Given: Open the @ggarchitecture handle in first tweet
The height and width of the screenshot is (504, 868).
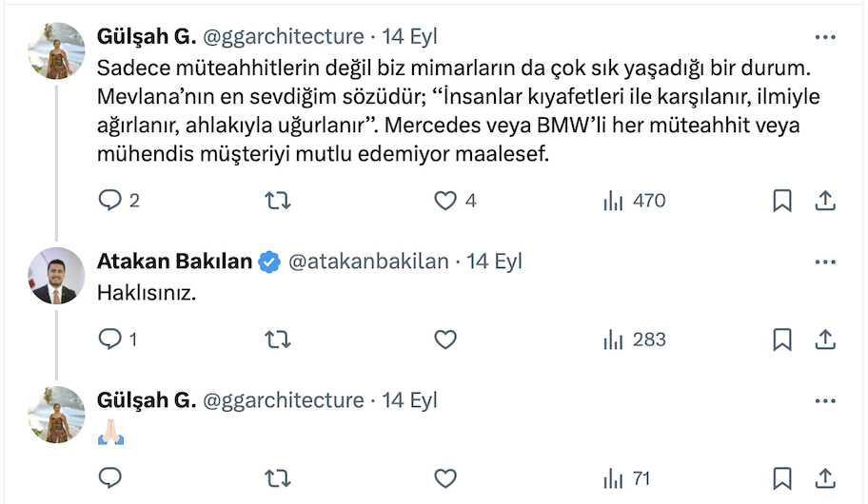Looking at the screenshot, I should tap(283, 37).
